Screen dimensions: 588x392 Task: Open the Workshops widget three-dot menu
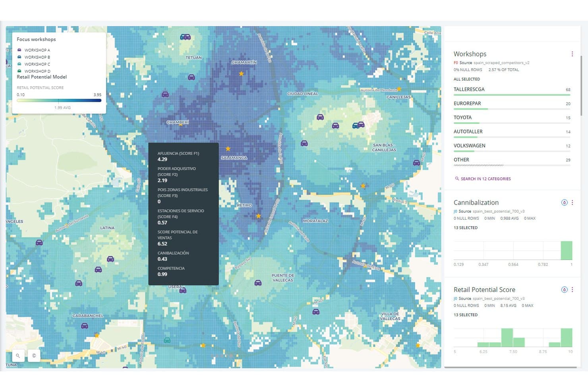572,54
